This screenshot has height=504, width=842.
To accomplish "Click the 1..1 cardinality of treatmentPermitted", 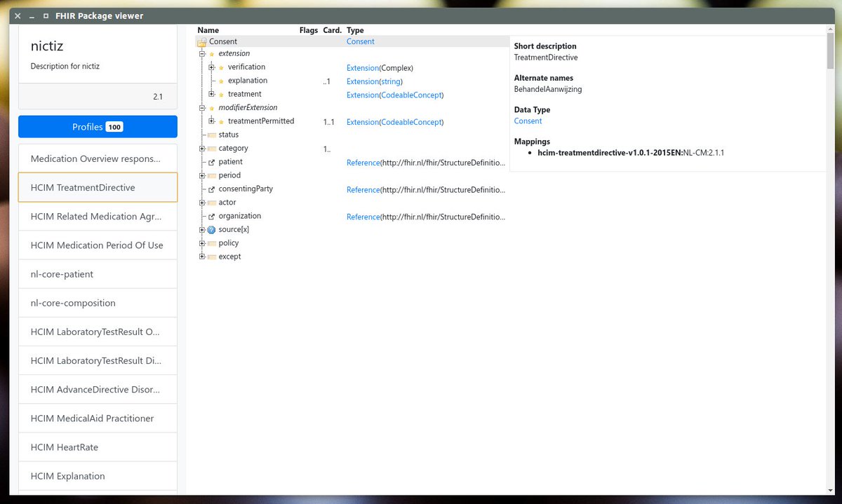I will click(x=328, y=122).
